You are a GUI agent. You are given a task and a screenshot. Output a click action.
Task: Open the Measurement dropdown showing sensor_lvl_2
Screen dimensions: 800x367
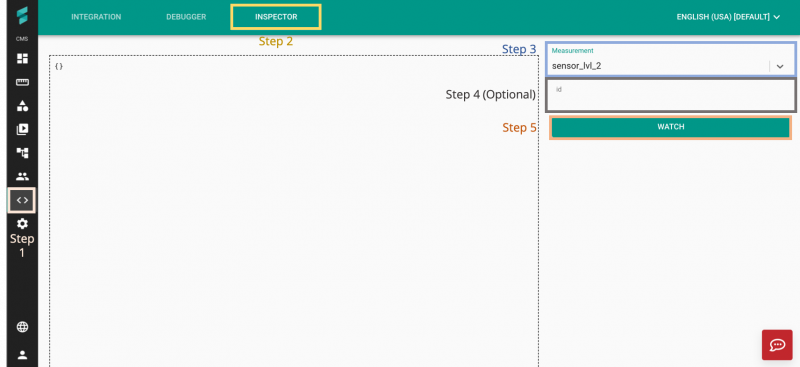pos(670,60)
